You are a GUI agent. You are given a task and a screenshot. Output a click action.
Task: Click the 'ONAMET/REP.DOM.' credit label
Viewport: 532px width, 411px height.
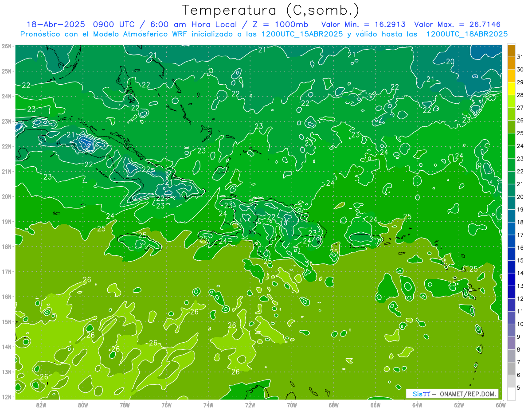coord(468,394)
